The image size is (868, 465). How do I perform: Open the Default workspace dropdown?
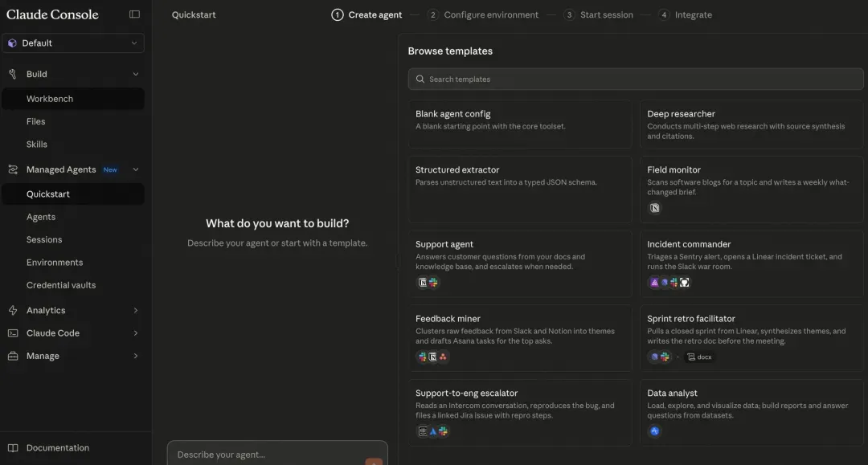73,43
